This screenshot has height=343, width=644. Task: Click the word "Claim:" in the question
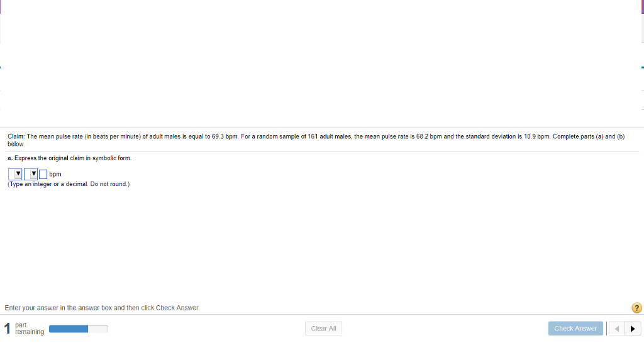16,136
